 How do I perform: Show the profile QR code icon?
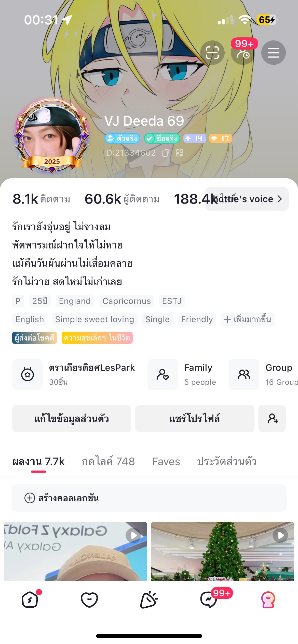pos(180,153)
